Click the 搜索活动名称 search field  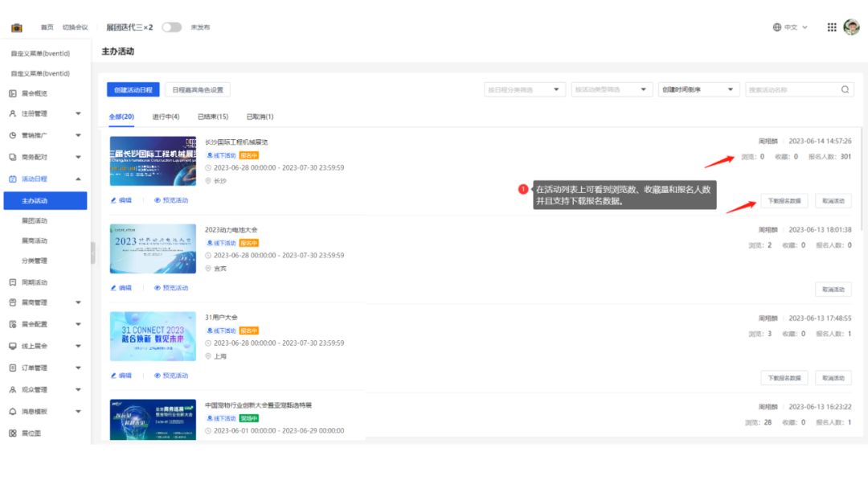[792, 89]
